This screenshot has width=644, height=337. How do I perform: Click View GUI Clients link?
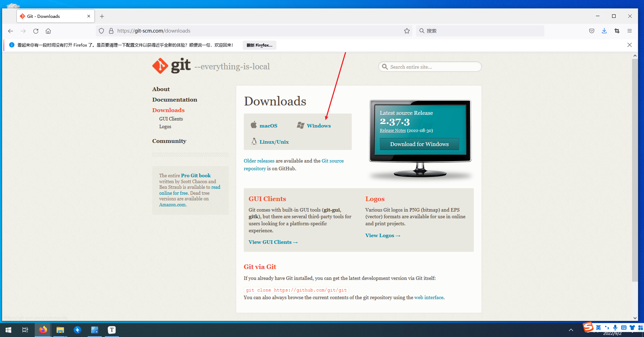coord(273,242)
